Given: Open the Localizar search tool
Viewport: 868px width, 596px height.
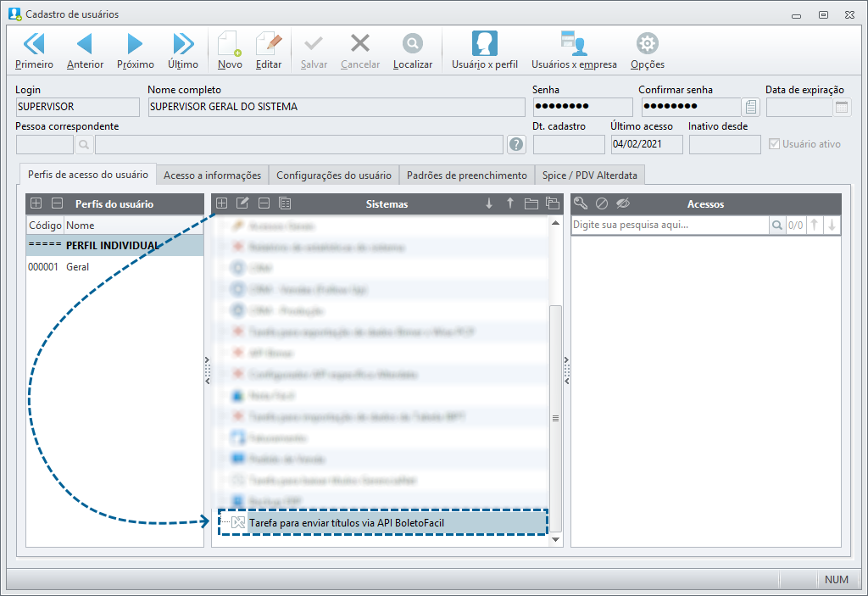Looking at the screenshot, I should point(412,51).
